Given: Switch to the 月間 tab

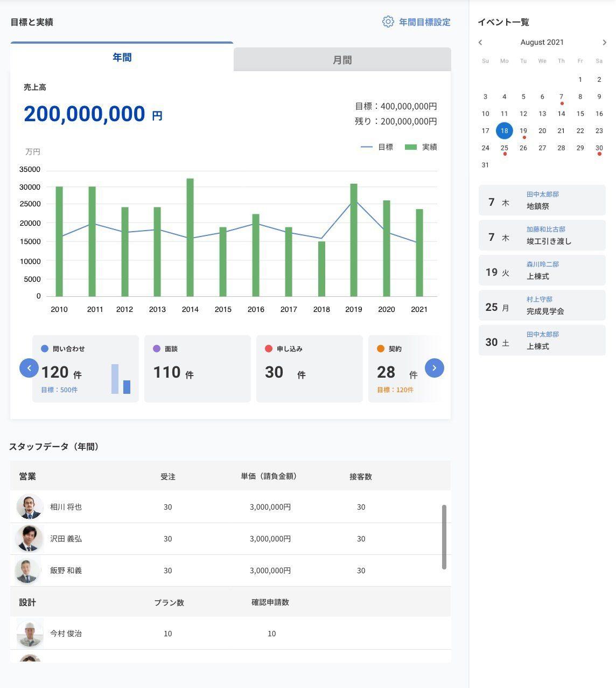Looking at the screenshot, I should coord(342,60).
